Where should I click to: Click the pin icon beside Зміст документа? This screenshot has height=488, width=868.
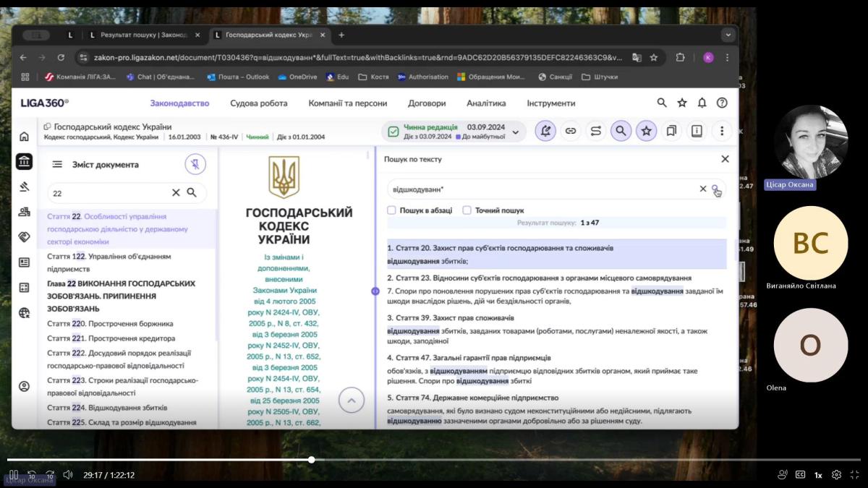[195, 164]
